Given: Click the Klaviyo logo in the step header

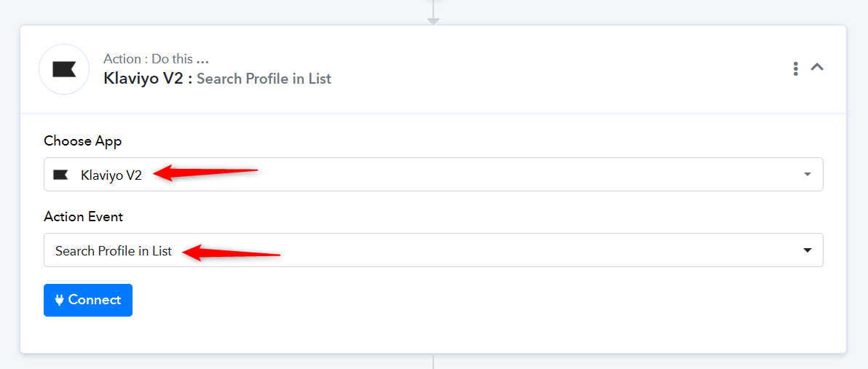Looking at the screenshot, I should pyautogui.click(x=63, y=69).
